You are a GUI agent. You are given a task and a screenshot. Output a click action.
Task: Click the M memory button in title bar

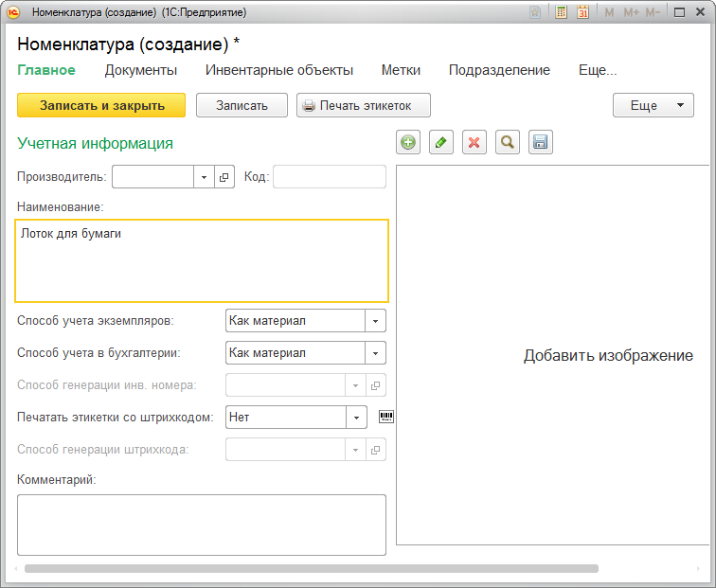[x=609, y=12]
